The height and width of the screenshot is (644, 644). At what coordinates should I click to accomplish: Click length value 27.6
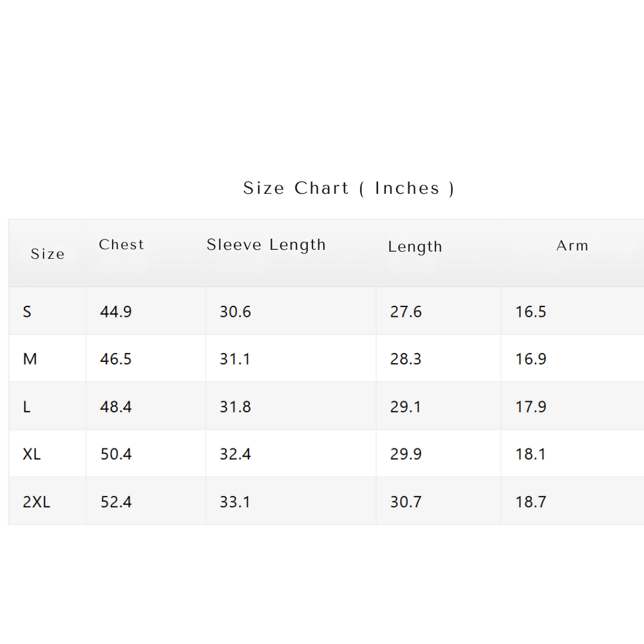[x=406, y=312]
